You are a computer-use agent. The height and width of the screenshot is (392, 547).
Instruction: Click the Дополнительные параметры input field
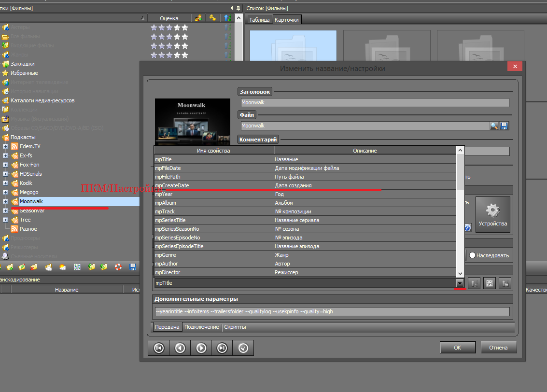point(332,311)
